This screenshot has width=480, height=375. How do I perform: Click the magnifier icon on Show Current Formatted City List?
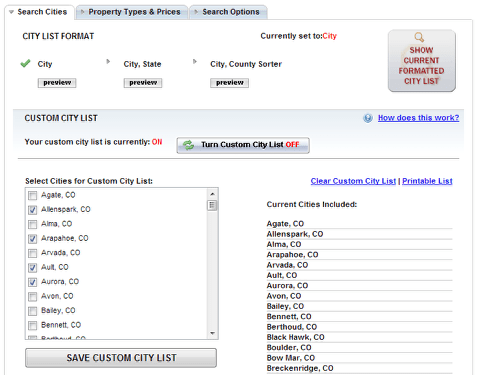419,37
